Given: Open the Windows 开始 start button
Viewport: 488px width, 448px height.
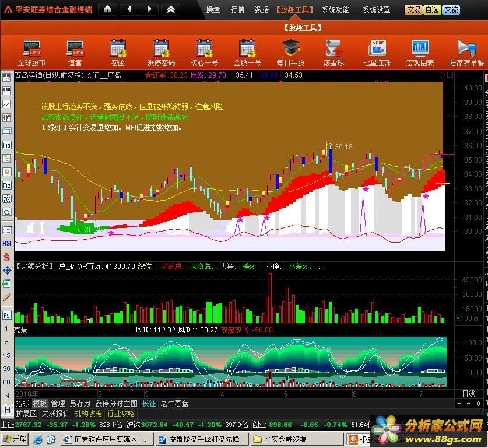Looking at the screenshot, I should [15, 439].
